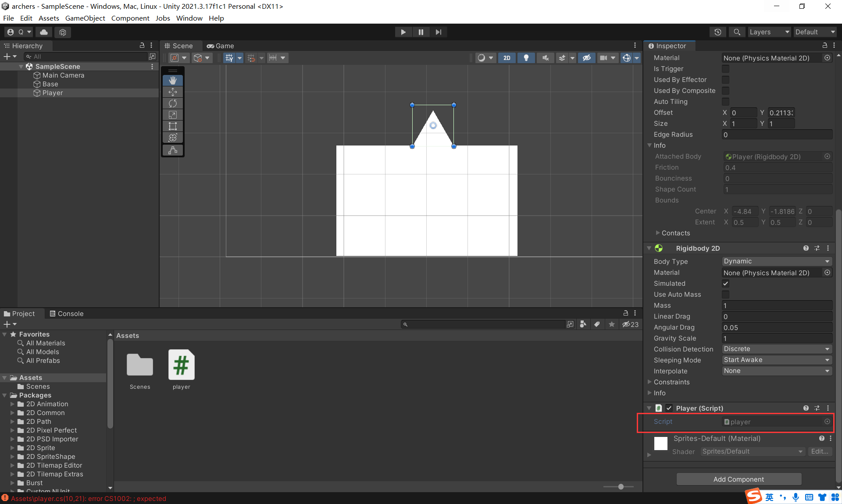Enable Use Auto Mass checkbox
842x504 pixels.
tap(725, 295)
